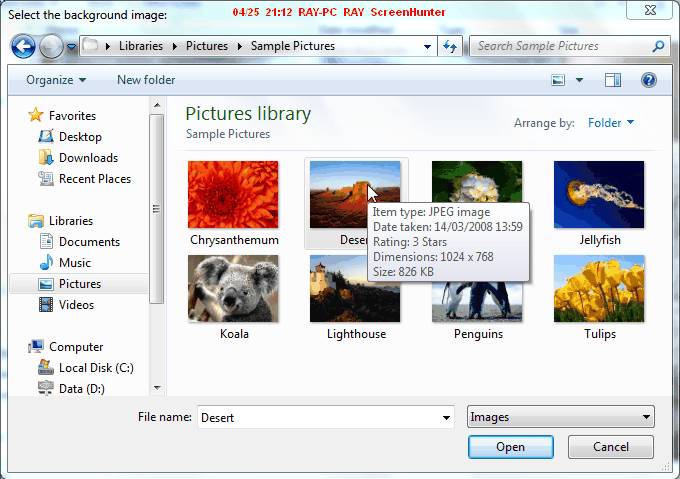The image size is (680, 479).
Task: Select the Tulips thumbnail
Action: point(599,289)
